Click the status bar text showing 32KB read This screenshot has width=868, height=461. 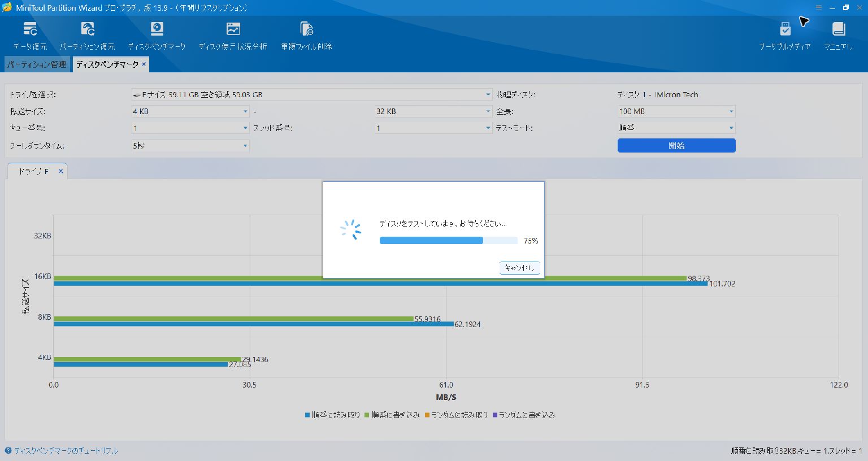pyautogui.click(x=797, y=451)
